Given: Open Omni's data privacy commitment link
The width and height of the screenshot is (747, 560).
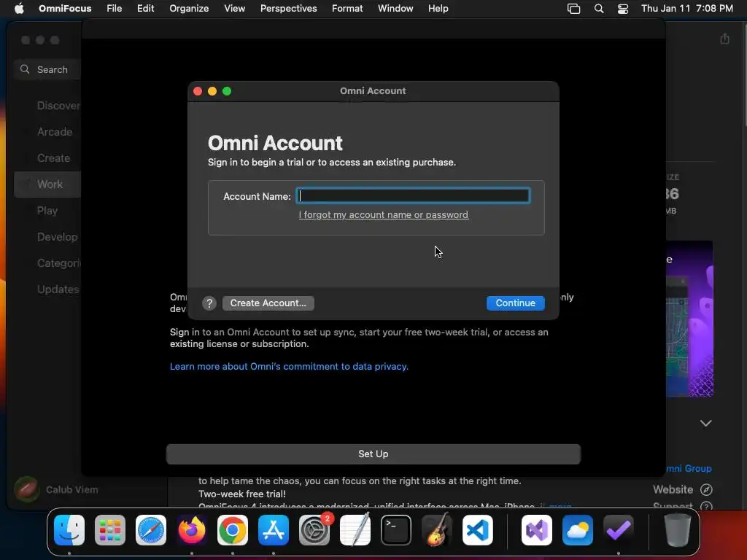Looking at the screenshot, I should coord(289,367).
